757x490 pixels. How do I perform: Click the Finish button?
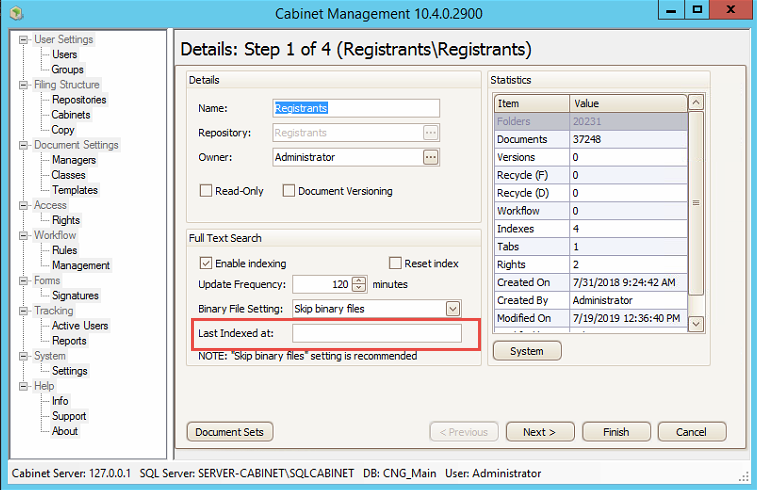616,432
